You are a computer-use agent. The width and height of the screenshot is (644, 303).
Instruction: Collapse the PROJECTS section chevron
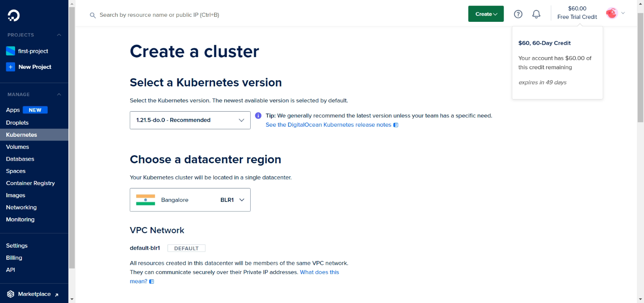tap(59, 35)
